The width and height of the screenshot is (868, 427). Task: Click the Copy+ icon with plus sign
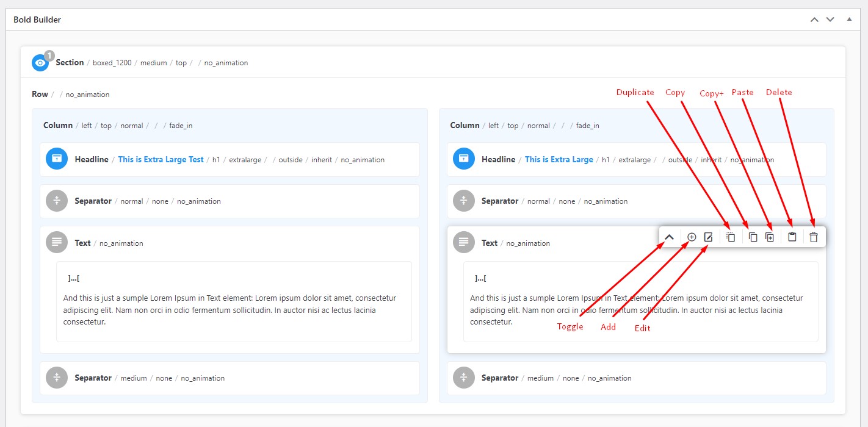[x=770, y=237]
